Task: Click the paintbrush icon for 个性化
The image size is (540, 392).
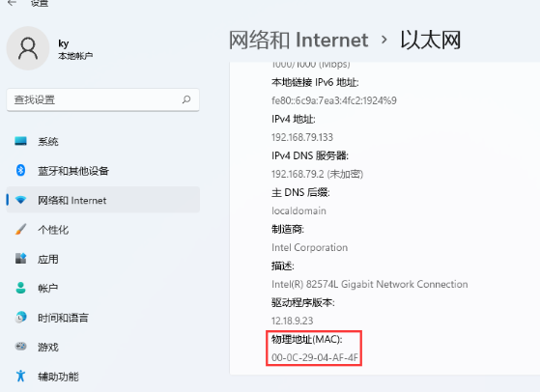Action: pos(20,229)
